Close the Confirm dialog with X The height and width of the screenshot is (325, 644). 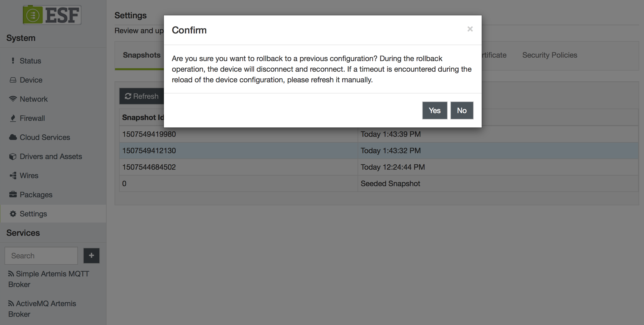(470, 29)
